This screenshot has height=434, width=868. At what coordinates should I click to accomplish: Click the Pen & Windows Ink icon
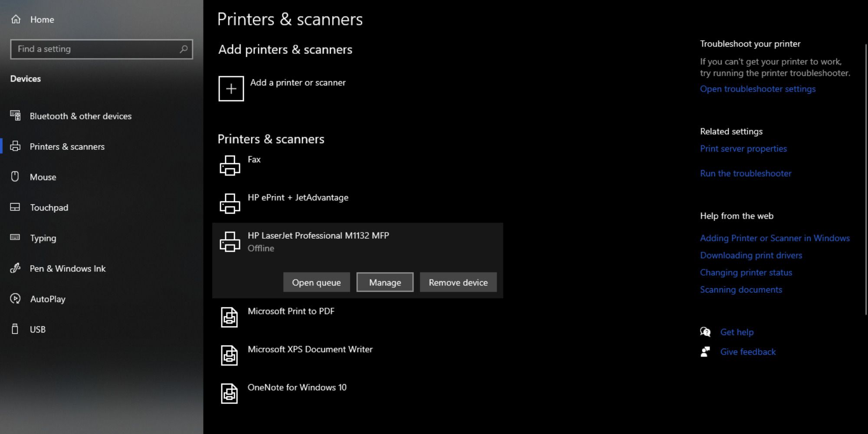pyautogui.click(x=15, y=268)
